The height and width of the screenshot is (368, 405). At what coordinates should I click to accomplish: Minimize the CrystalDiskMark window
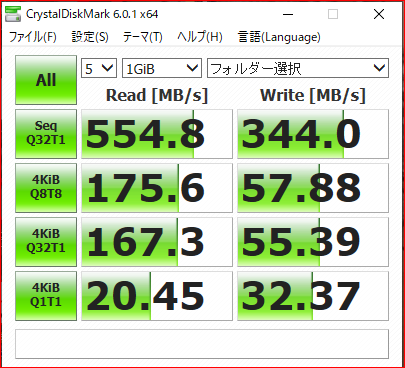288,14
